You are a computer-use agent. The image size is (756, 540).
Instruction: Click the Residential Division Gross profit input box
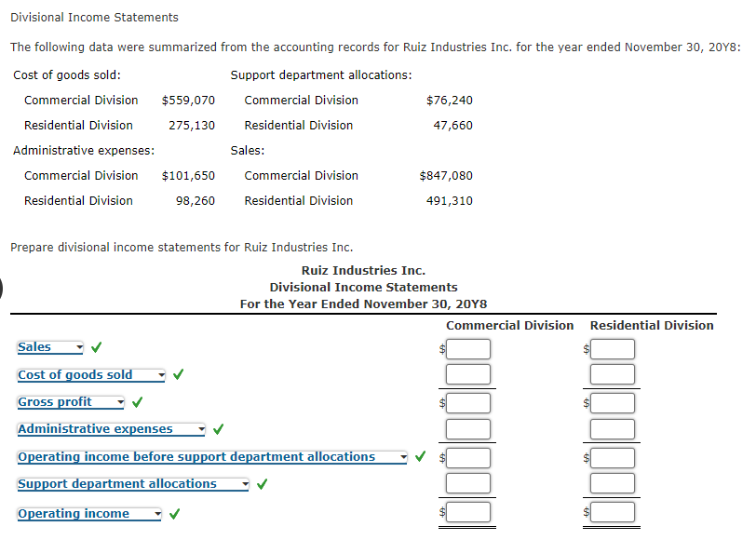point(612,402)
